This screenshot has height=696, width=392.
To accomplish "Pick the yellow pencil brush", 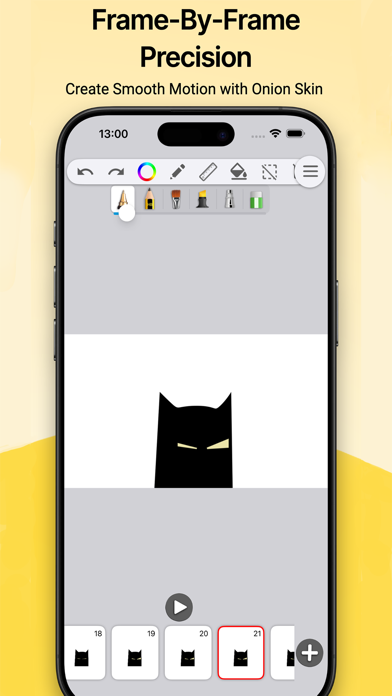I will tap(150, 199).
